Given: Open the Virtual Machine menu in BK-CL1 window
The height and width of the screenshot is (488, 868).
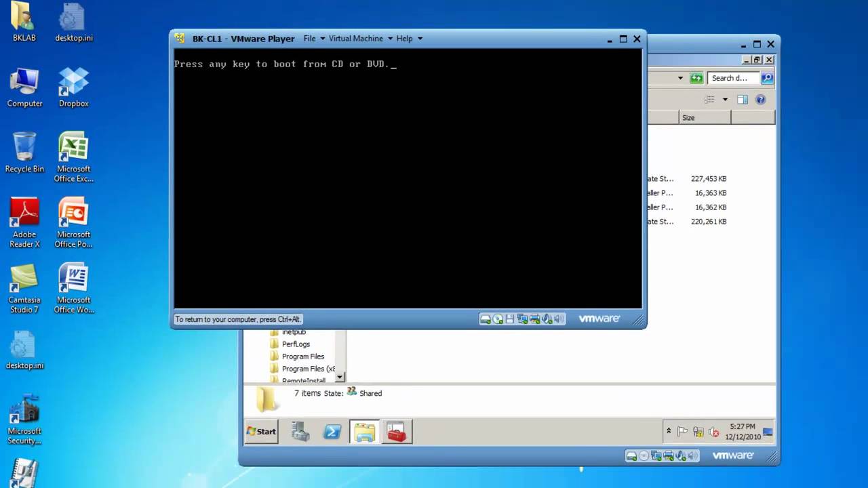Looking at the screenshot, I should (361, 39).
